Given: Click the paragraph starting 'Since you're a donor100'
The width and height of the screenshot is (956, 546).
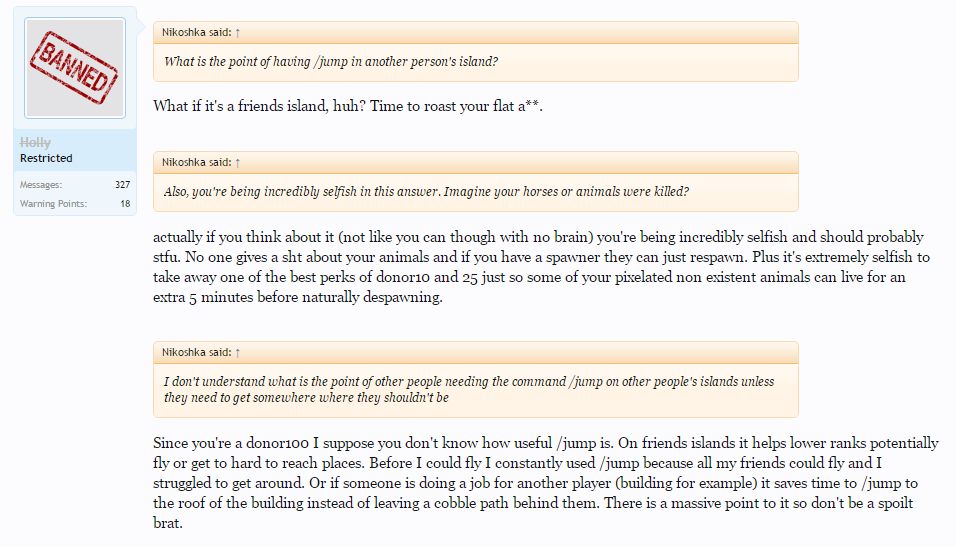Looking at the screenshot, I should [x=546, y=483].
